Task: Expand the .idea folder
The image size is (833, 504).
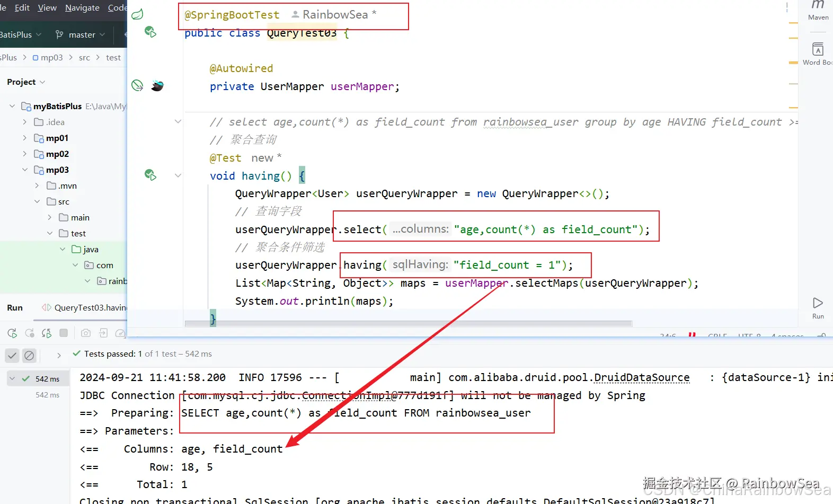Action: coord(24,122)
